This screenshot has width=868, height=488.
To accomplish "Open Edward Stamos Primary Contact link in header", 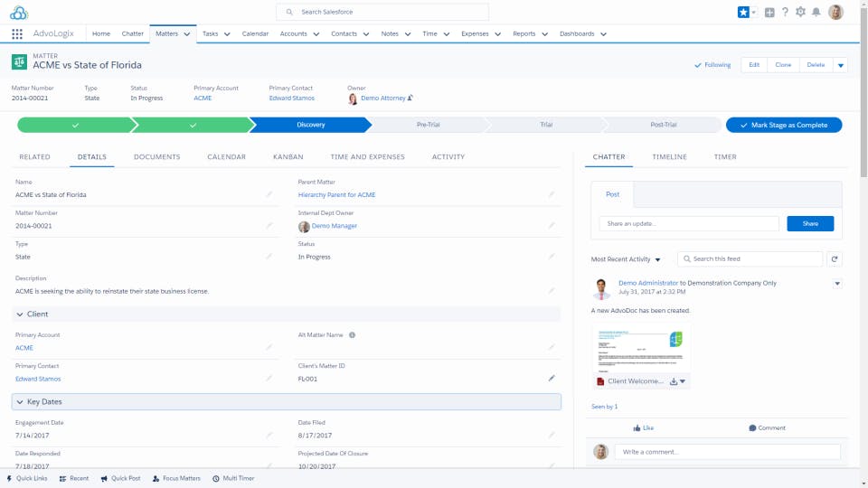I will point(292,98).
